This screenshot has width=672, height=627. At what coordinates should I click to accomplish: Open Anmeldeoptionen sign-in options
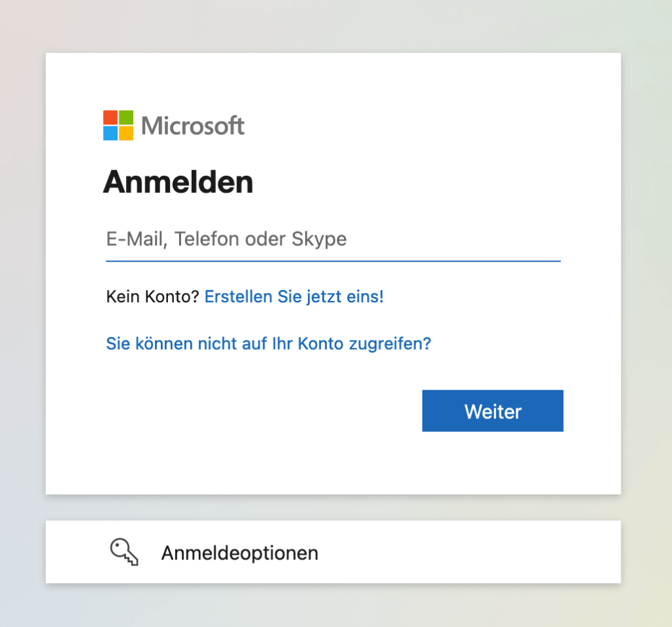point(240,553)
